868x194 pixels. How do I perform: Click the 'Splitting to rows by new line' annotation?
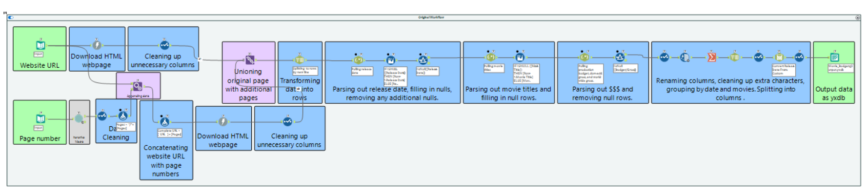click(305, 71)
